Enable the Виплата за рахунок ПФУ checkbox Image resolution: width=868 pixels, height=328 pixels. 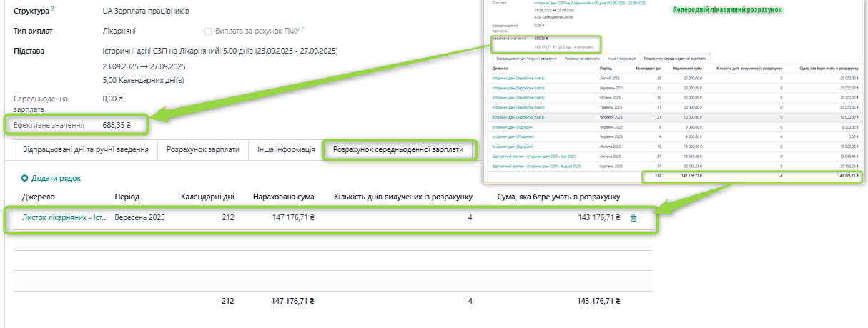[208, 31]
